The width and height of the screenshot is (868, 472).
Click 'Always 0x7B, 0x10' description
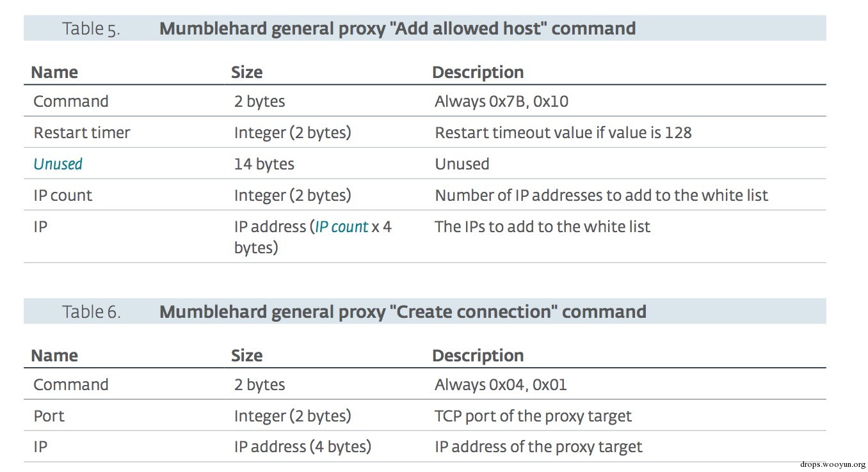(501, 102)
